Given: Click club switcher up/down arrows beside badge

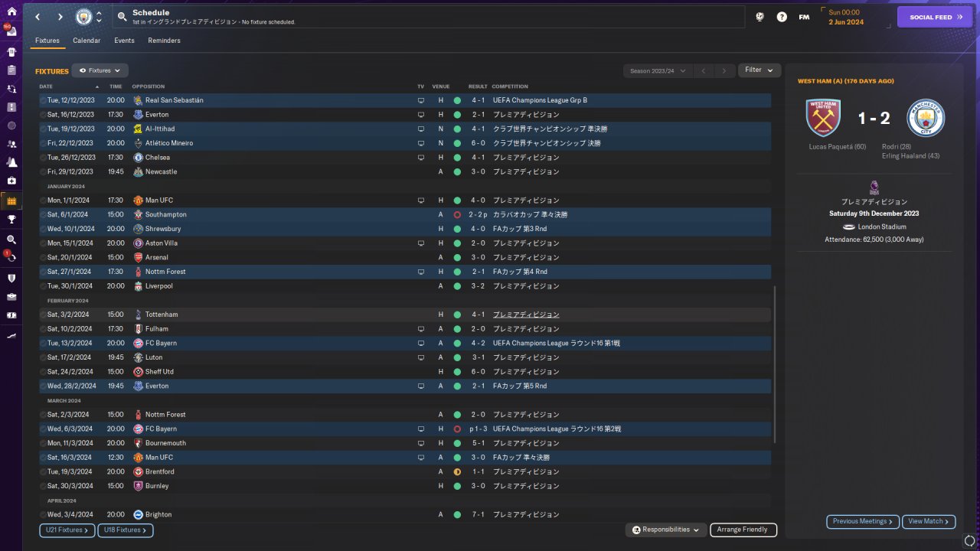Looking at the screenshot, I should 99,17.
